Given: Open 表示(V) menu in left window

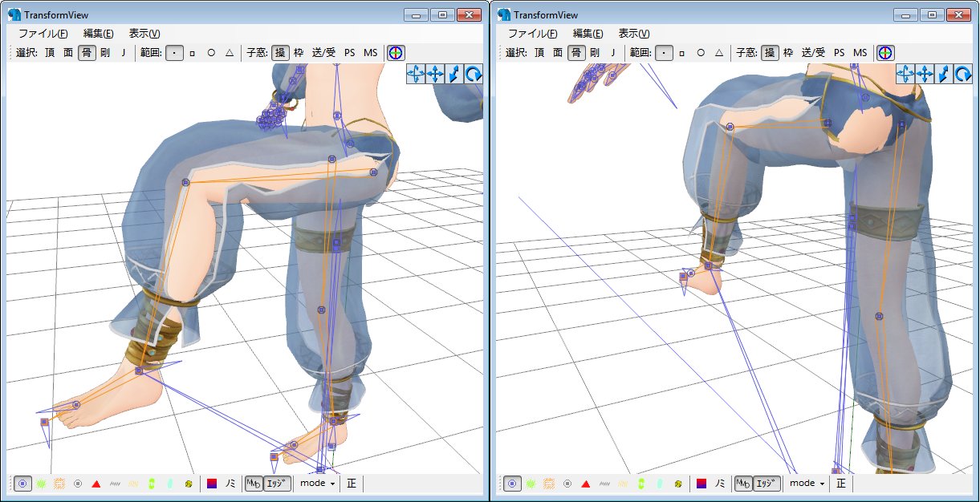Looking at the screenshot, I should (144, 34).
